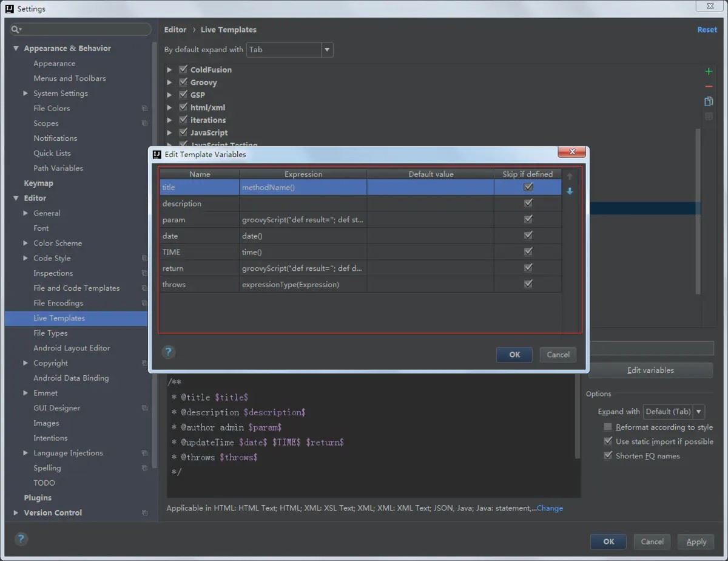The height and width of the screenshot is (561, 728).
Task: Select File and Code Templates in sidebar
Action: pyautogui.click(x=76, y=288)
